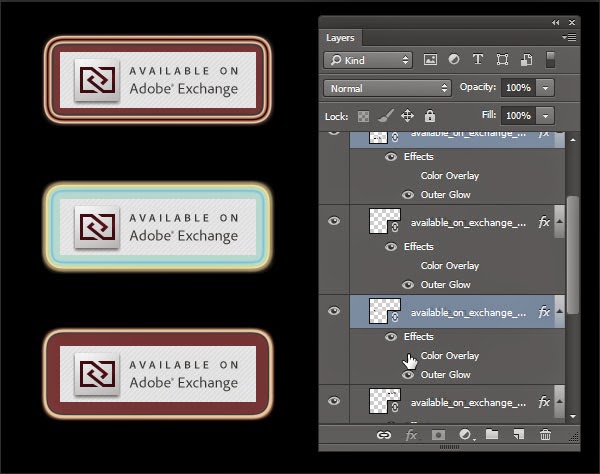The height and width of the screenshot is (474, 600).
Task: Lock image pixels brush icon
Action: pyautogui.click(x=385, y=116)
